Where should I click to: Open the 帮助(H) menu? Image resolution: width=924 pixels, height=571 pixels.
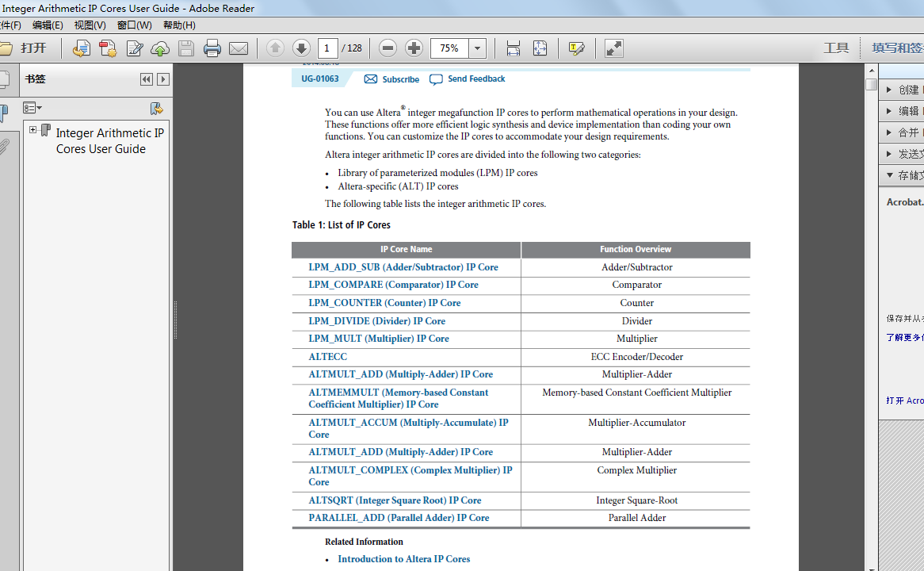[x=179, y=25]
